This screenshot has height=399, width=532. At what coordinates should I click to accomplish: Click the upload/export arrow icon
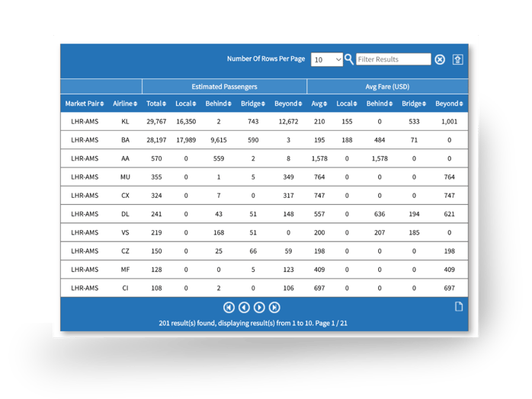pos(458,59)
